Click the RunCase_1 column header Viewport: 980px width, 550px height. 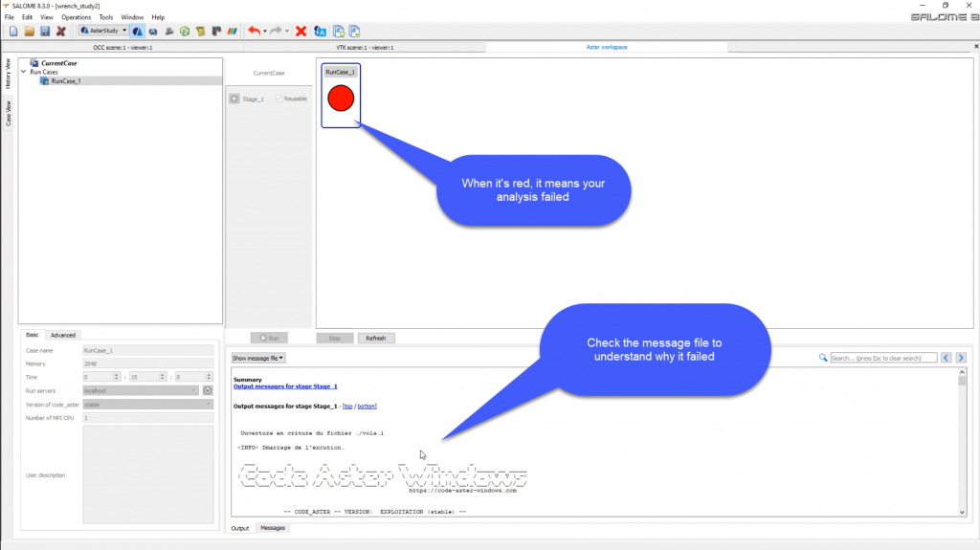[x=341, y=72]
